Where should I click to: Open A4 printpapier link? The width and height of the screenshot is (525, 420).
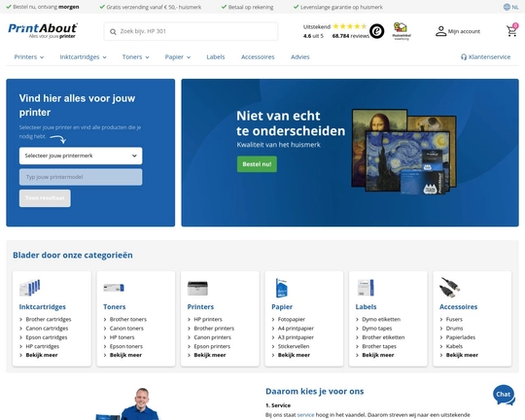pos(296,329)
